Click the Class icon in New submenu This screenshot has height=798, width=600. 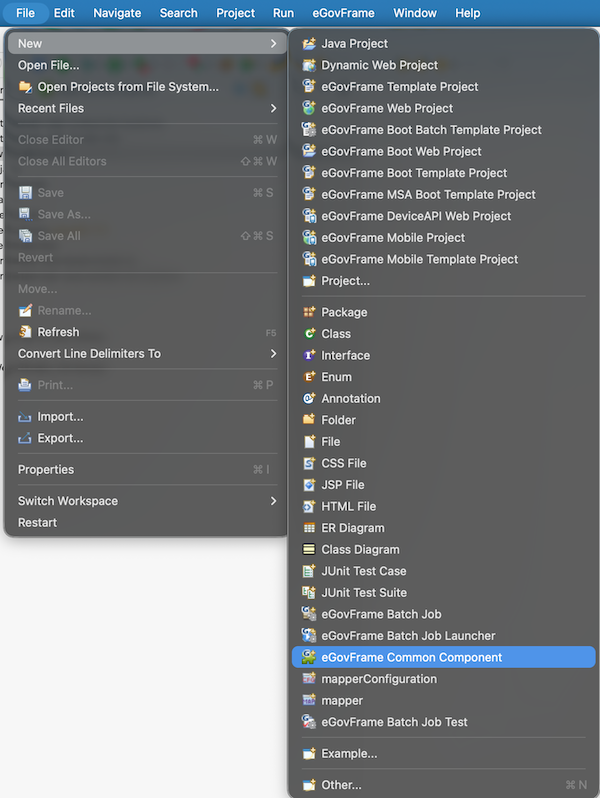coord(310,334)
